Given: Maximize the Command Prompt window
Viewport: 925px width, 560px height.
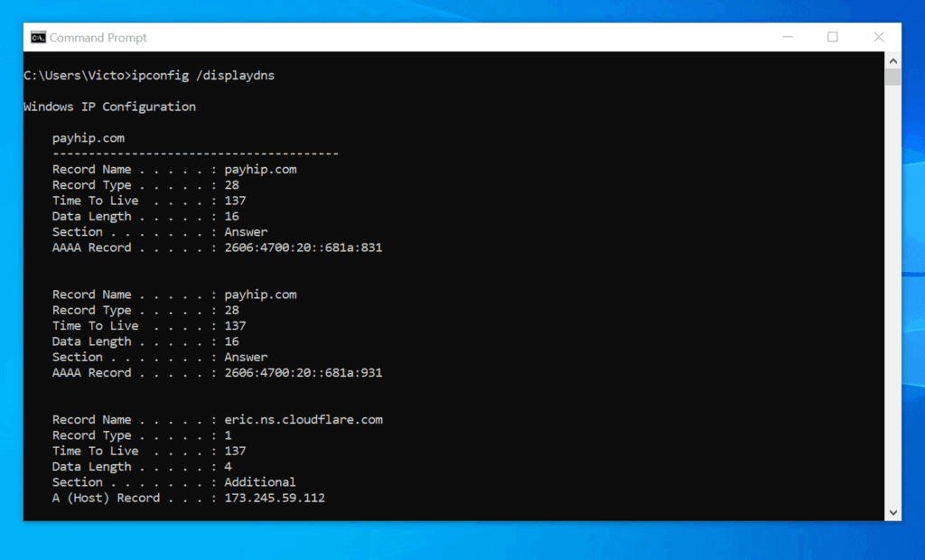Looking at the screenshot, I should [832, 37].
